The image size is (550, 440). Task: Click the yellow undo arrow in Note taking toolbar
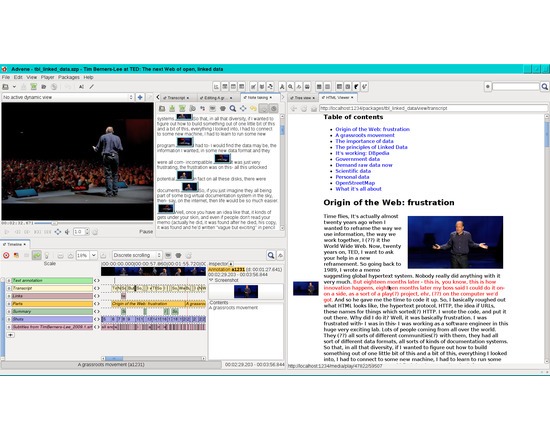[253, 108]
